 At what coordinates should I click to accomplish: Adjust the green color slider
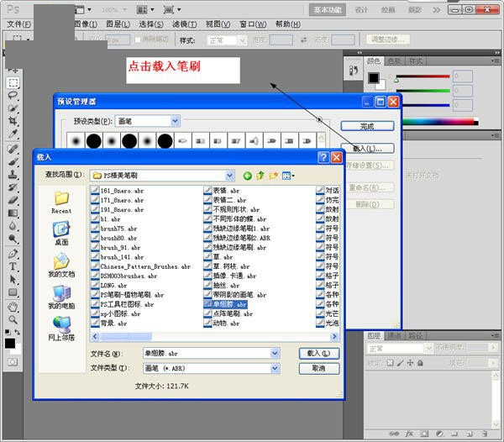click(423, 91)
